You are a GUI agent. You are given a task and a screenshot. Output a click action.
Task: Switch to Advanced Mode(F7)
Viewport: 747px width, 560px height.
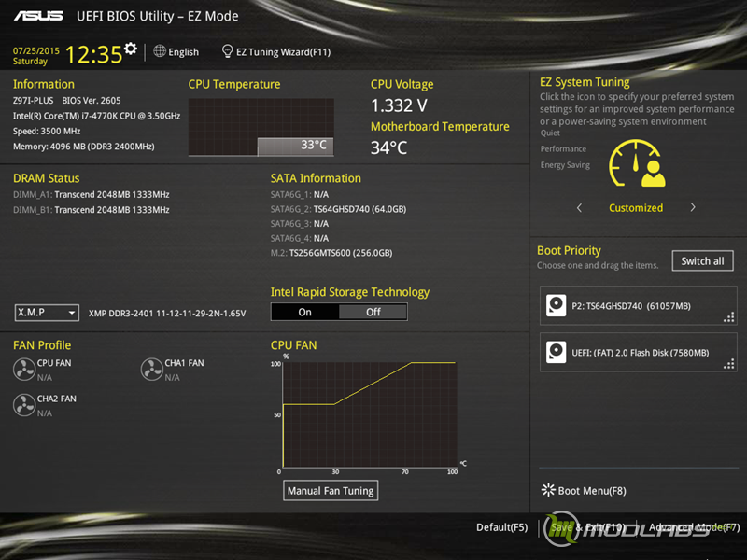pyautogui.click(x=694, y=527)
